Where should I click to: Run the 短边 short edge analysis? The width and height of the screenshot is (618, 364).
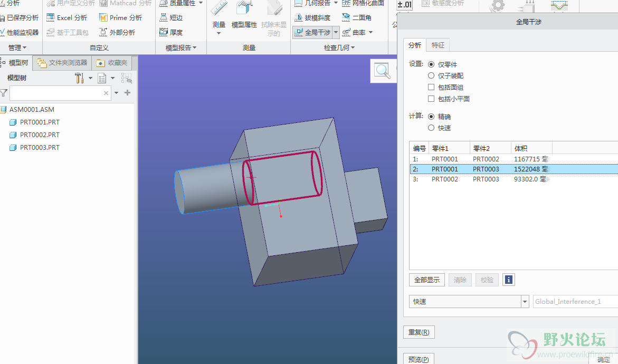[x=171, y=18]
